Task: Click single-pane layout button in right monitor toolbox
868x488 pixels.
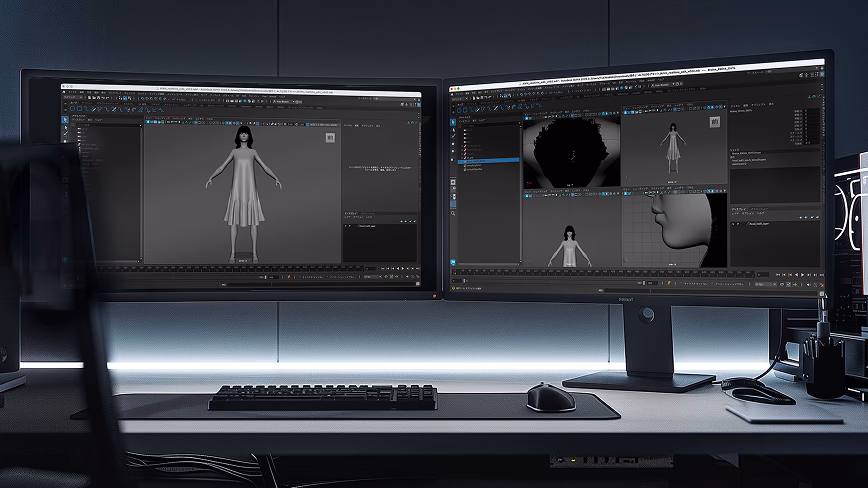Action: click(453, 182)
